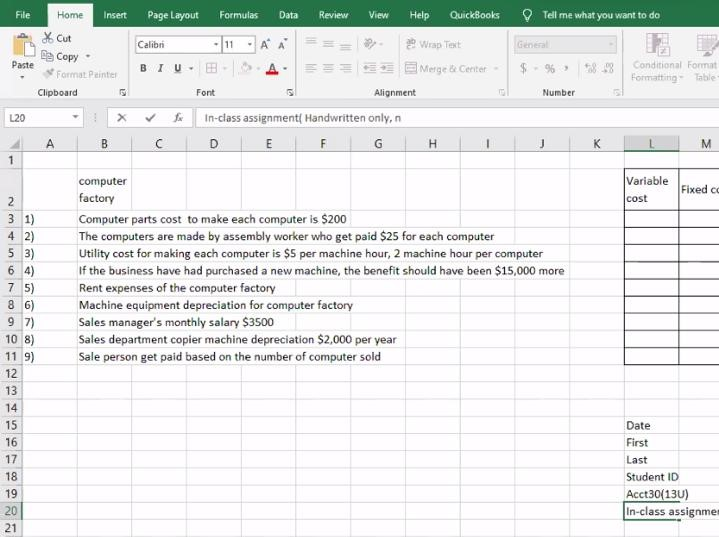This screenshot has height=537, width=719.
Task: Click Merge & Center button
Action: 446,68
